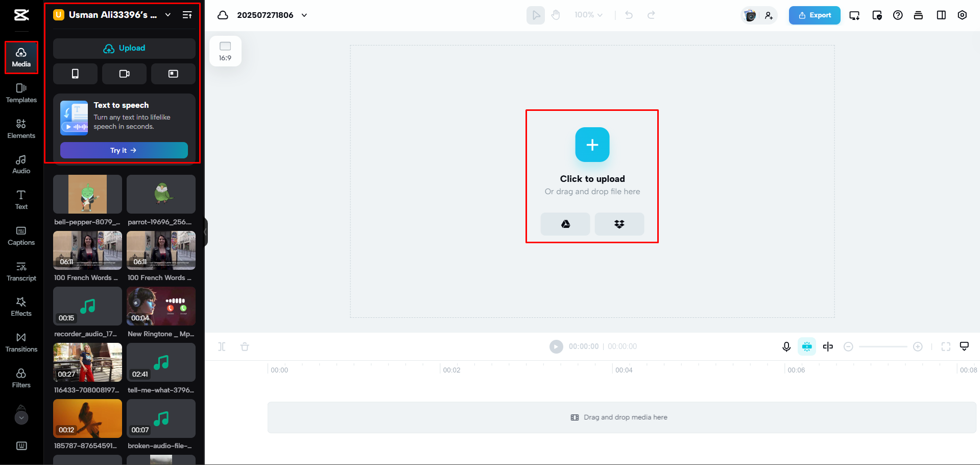Open the Transitions panel
The image size is (980, 465).
pos(21,343)
